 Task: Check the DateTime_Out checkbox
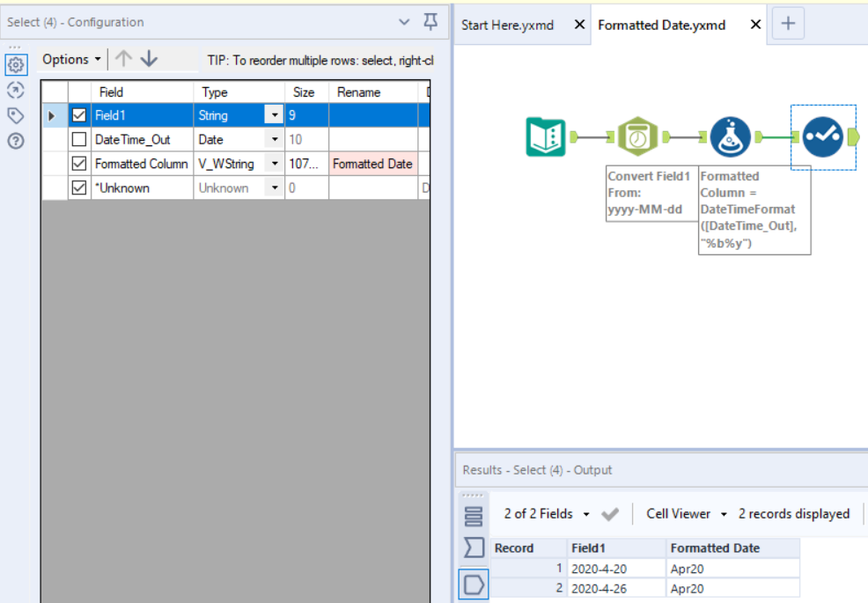[79, 139]
